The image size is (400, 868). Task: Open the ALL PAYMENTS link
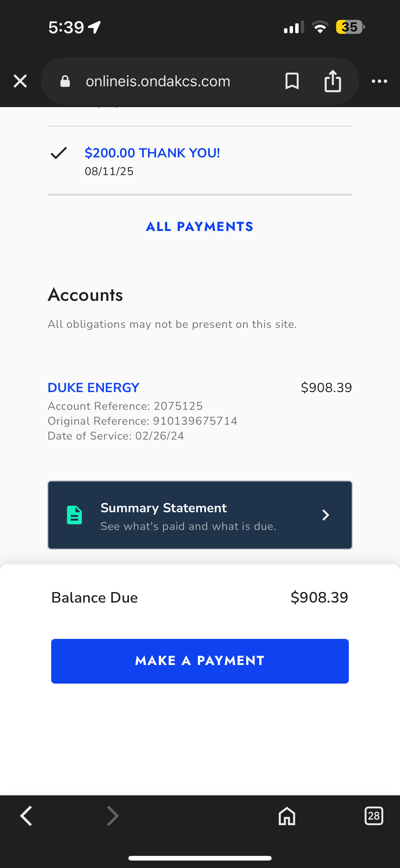coord(200,227)
